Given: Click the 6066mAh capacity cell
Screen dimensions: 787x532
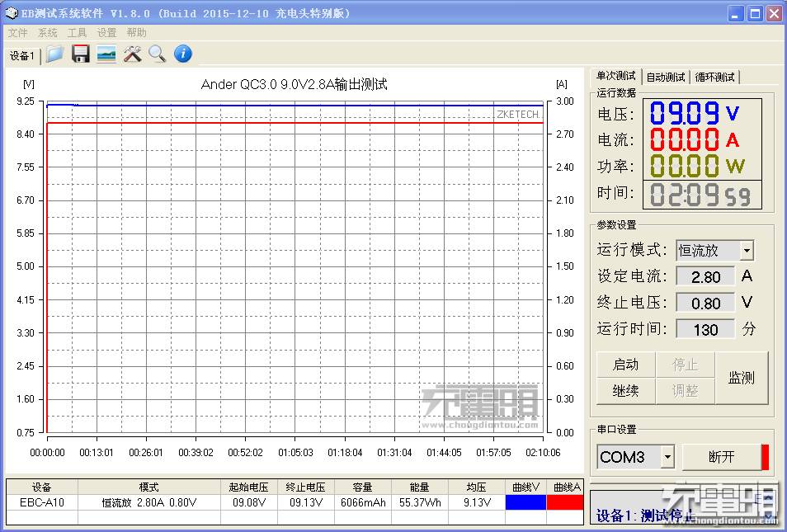Looking at the screenshot, I should coord(363,502).
